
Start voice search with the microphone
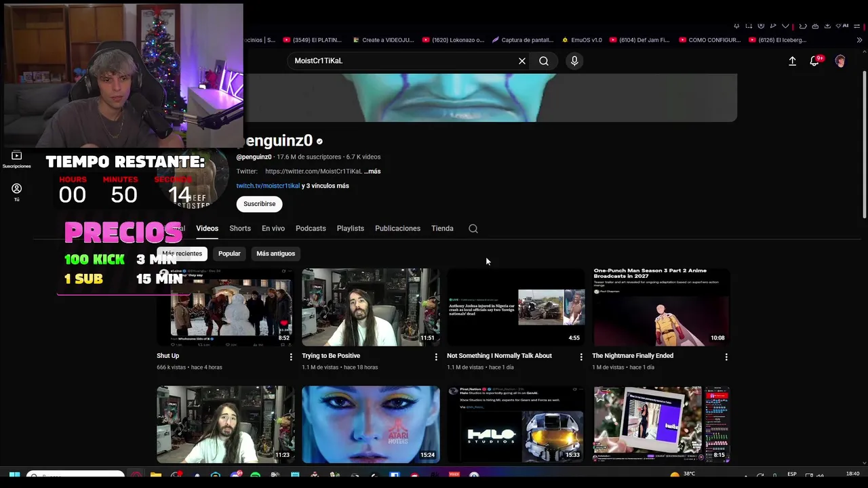coord(574,61)
